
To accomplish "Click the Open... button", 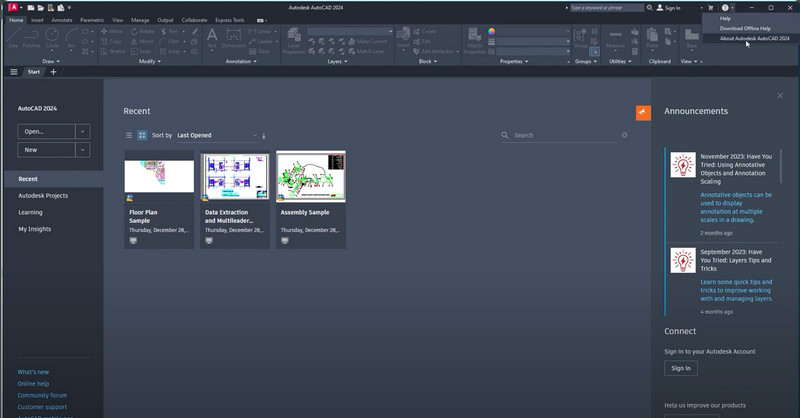I will point(47,132).
